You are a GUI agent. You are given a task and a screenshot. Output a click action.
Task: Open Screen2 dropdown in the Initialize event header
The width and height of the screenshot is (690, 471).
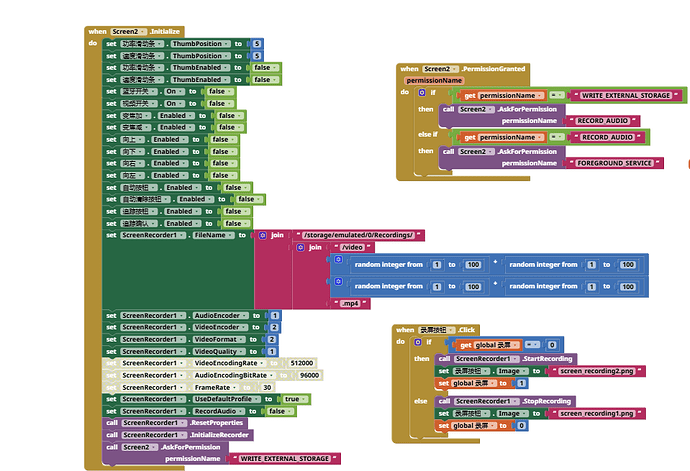point(128,32)
